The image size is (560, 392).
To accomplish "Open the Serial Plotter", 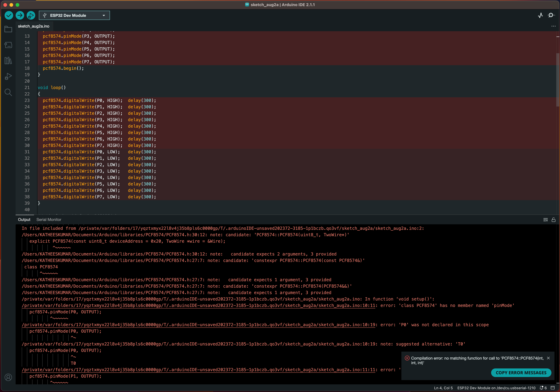I will pyautogui.click(x=540, y=15).
